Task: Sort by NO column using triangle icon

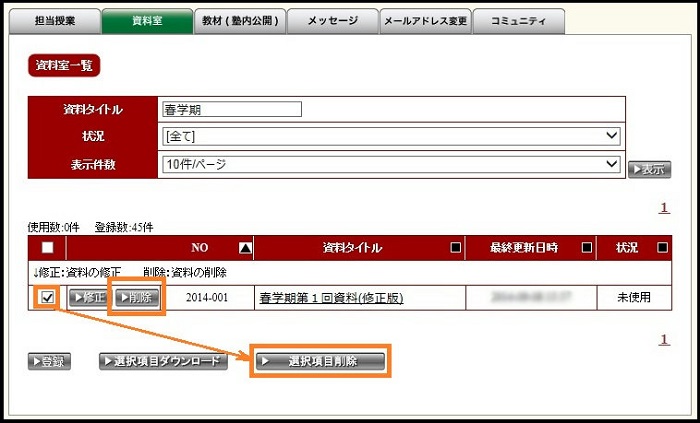Action: (x=246, y=248)
